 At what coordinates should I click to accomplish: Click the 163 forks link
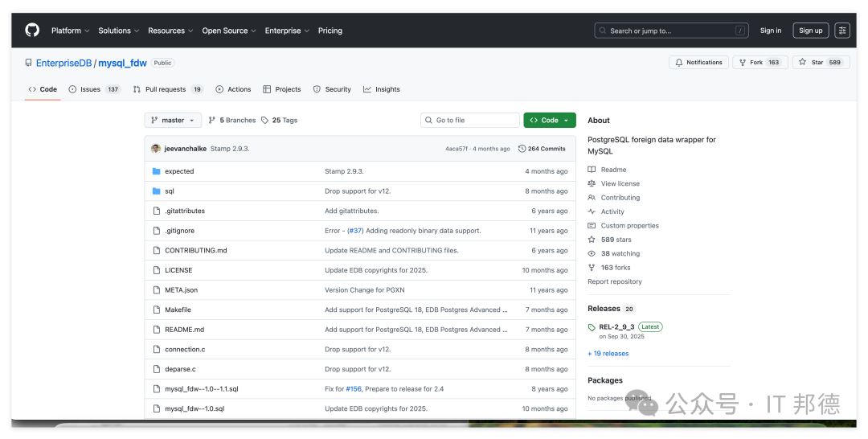coord(609,268)
